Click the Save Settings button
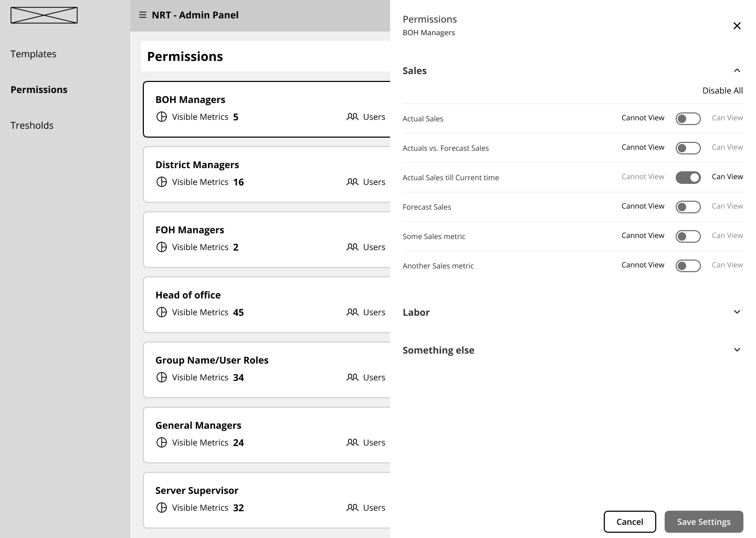This screenshot has width=756, height=538. click(703, 522)
